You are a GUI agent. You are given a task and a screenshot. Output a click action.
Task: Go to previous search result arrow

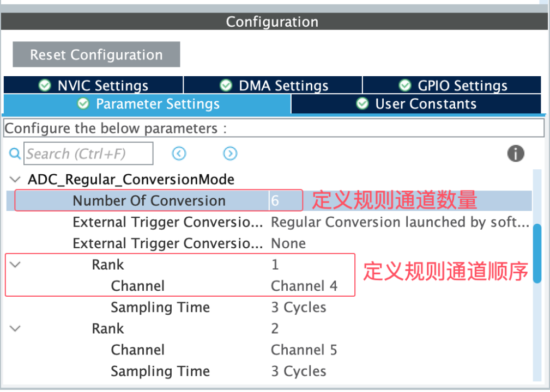[179, 154]
